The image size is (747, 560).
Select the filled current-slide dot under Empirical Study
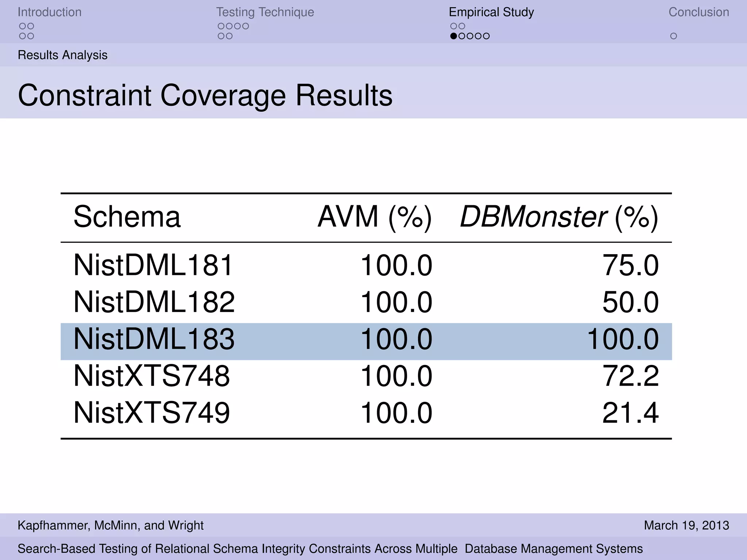(x=454, y=36)
